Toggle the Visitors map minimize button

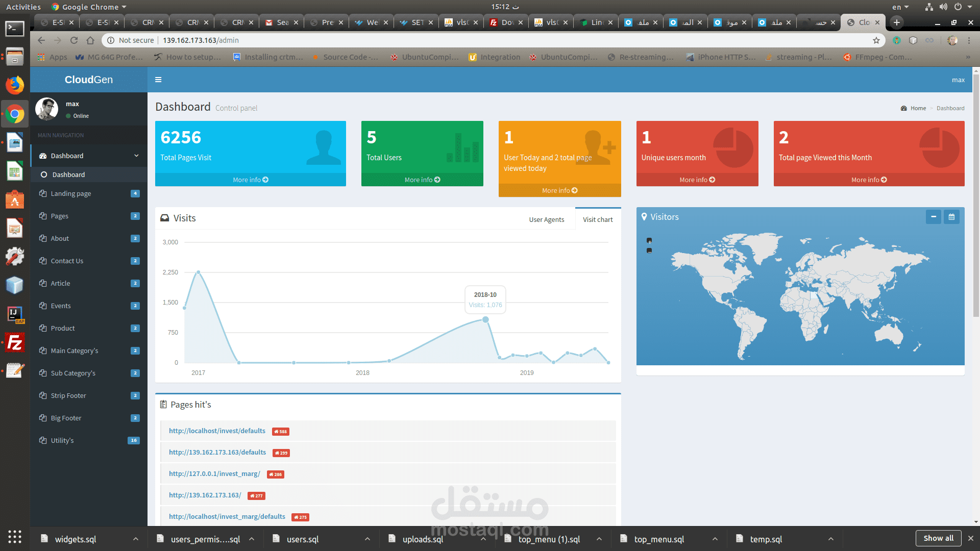pos(934,217)
